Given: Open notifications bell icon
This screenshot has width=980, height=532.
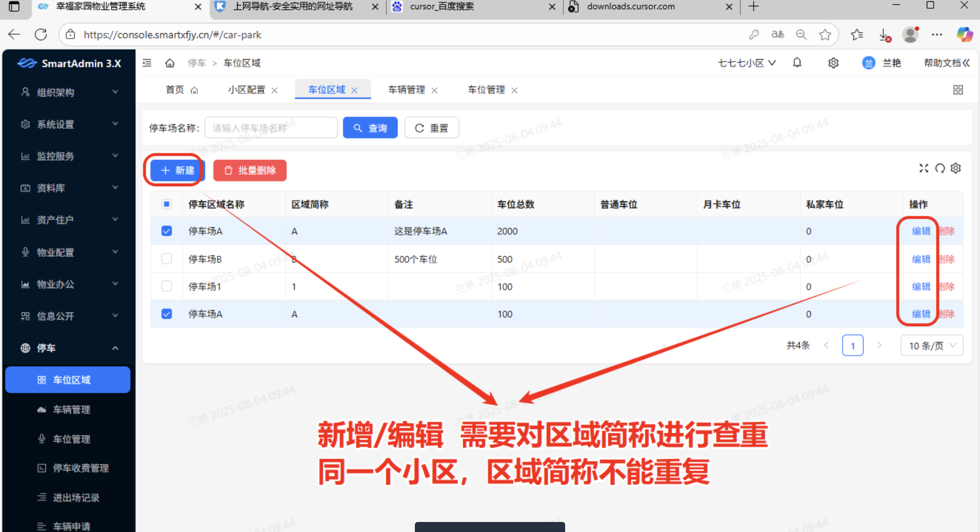Looking at the screenshot, I should (x=797, y=63).
